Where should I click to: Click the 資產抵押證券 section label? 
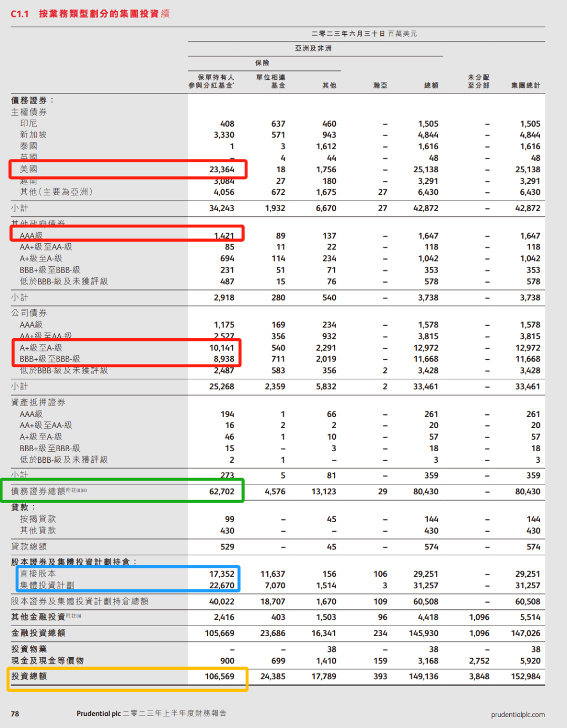click(x=38, y=402)
